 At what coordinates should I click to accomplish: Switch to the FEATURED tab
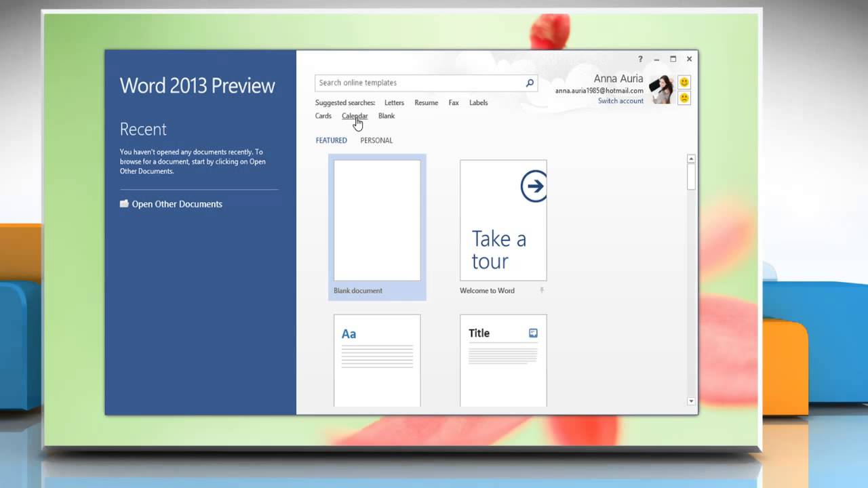coord(331,140)
